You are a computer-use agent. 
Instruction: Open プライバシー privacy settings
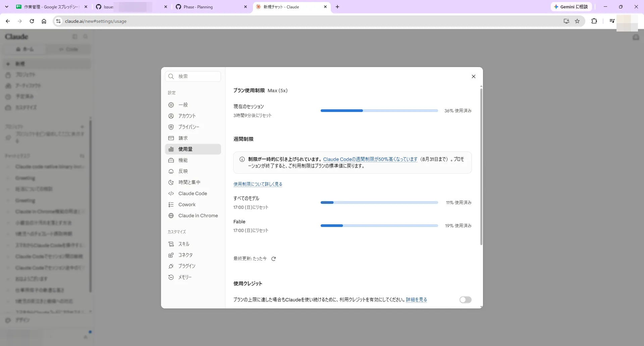pos(193,127)
